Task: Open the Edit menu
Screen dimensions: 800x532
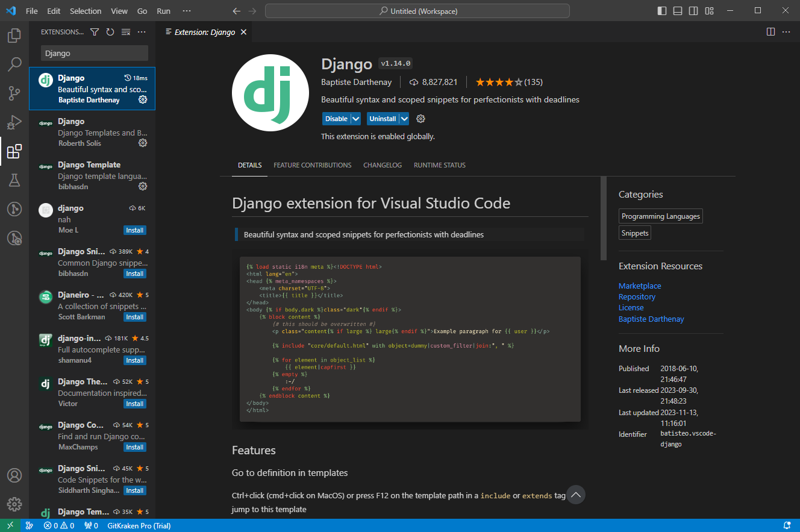Action: coord(54,11)
